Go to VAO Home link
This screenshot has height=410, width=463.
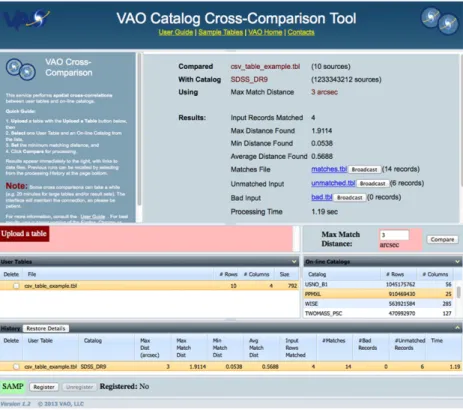(265, 32)
